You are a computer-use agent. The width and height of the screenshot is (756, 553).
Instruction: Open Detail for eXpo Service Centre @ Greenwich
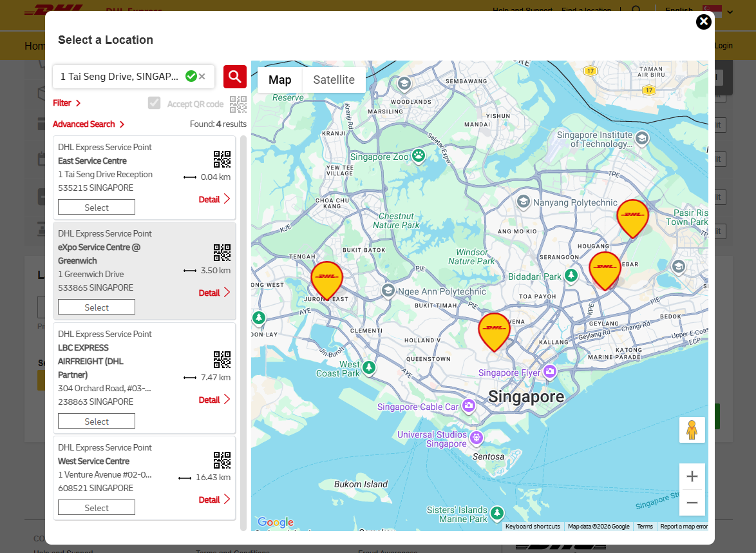pyautogui.click(x=214, y=293)
